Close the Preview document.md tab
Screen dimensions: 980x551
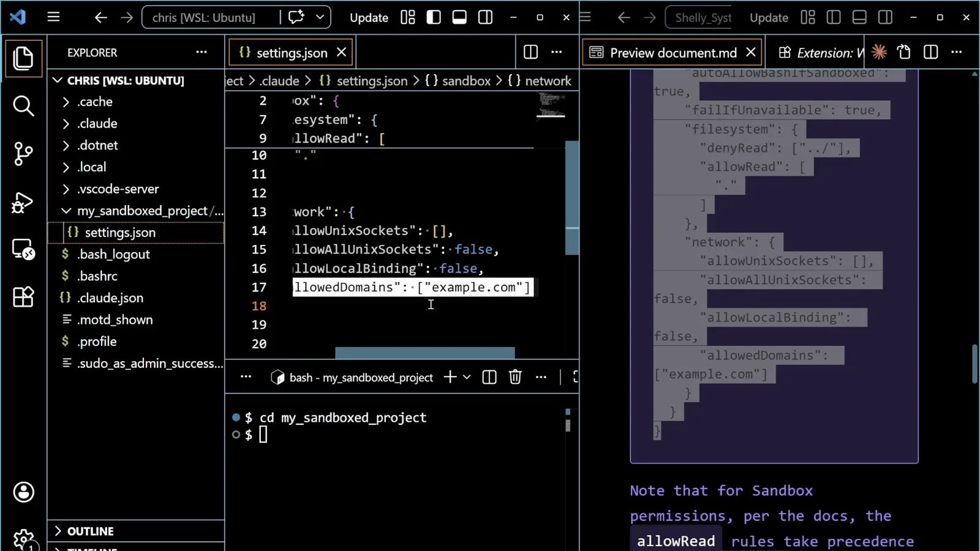click(x=751, y=53)
